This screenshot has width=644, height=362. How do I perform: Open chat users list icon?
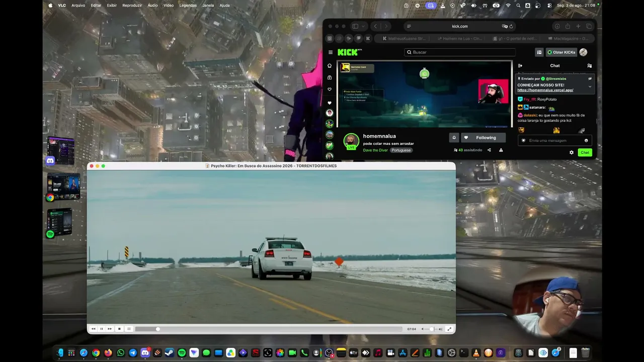click(590, 65)
